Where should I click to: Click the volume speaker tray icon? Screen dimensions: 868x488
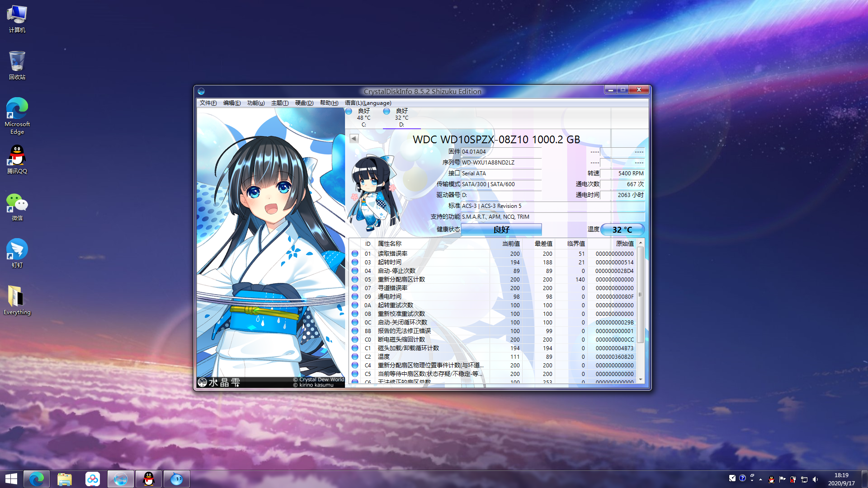coord(815,479)
